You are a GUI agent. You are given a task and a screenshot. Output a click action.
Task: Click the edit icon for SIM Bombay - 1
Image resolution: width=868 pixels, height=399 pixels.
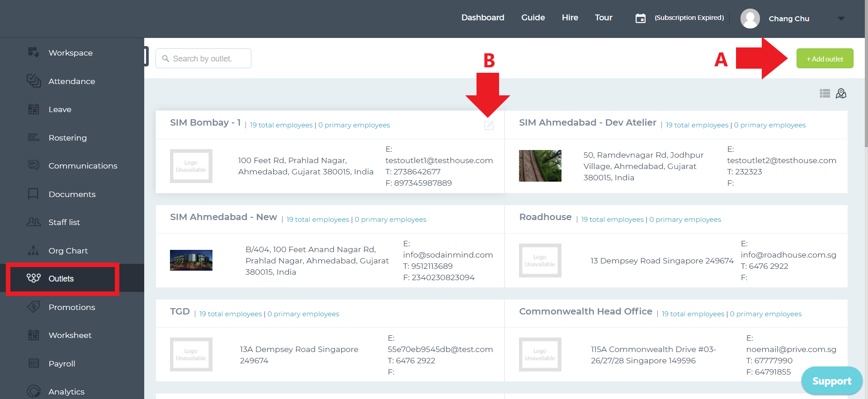click(x=489, y=125)
